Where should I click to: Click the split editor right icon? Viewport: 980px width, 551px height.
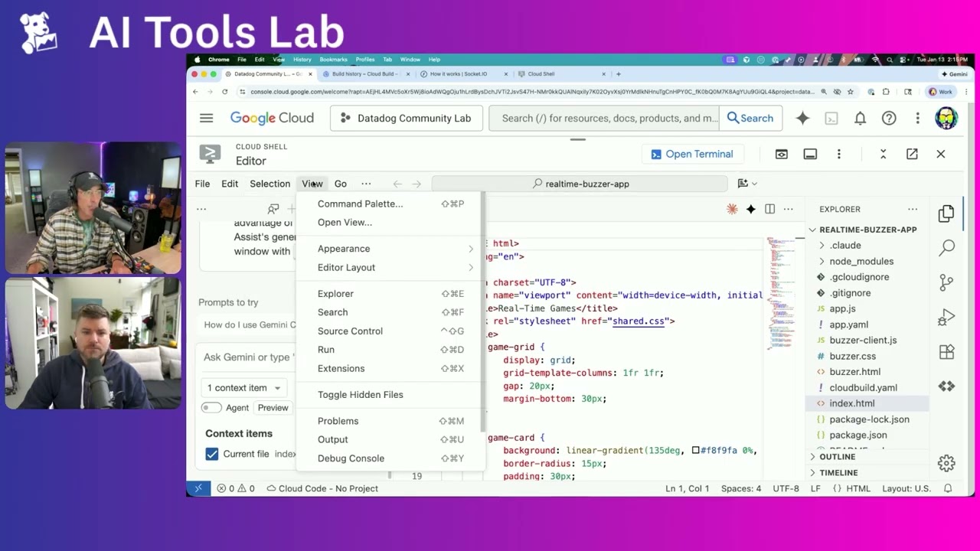[769, 209]
